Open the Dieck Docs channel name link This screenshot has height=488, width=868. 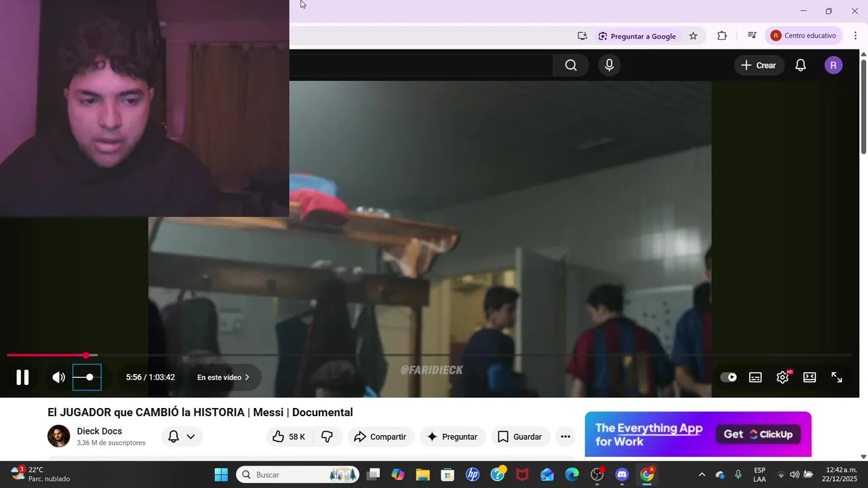point(99,431)
